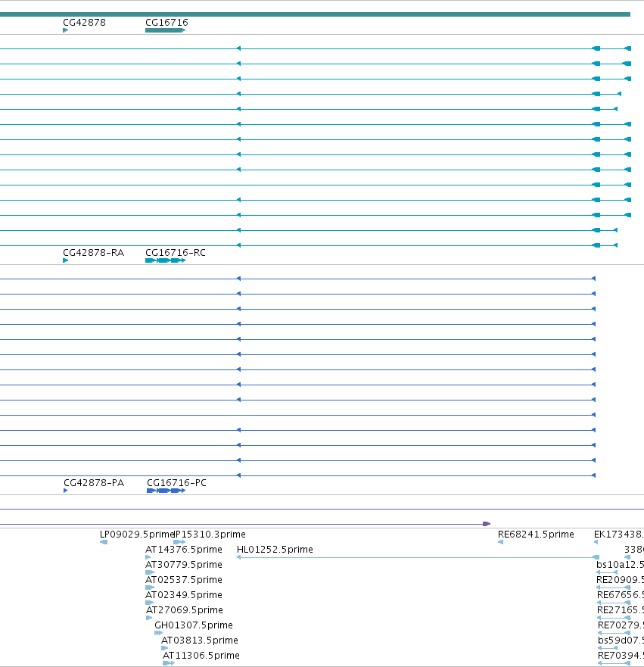
Task: Select the RE70394 EST label
Action: coord(621,656)
